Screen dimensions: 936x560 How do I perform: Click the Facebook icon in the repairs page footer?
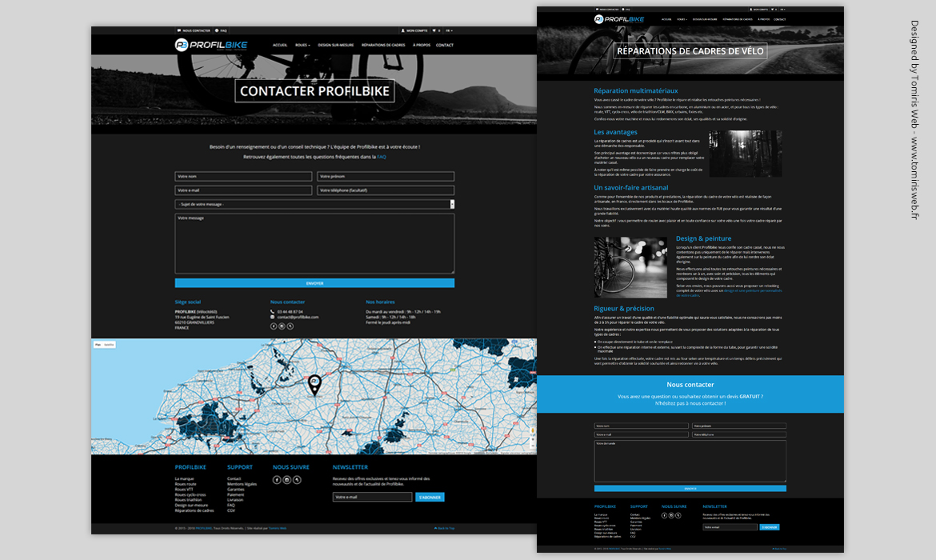tap(664, 515)
